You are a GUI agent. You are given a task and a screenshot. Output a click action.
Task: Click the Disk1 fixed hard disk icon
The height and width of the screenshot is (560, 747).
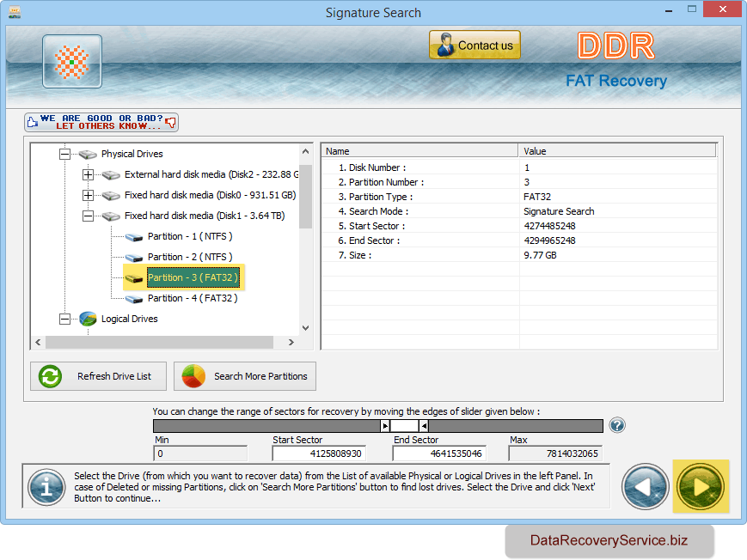coord(111,216)
